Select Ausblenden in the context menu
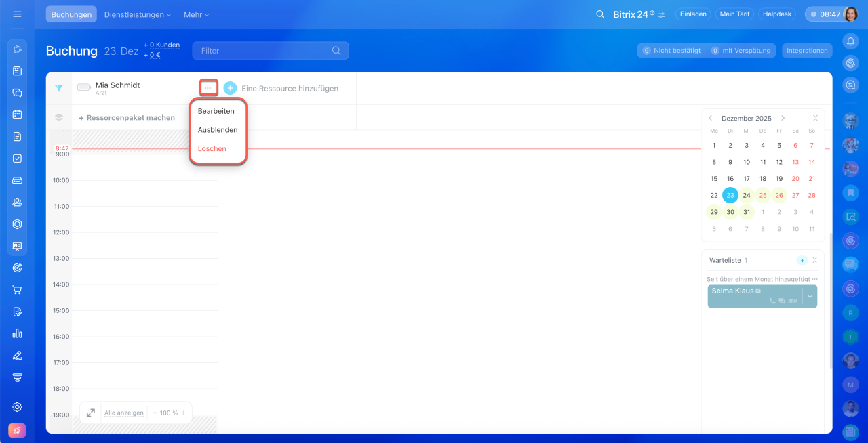The height and width of the screenshot is (443, 868). (x=218, y=129)
